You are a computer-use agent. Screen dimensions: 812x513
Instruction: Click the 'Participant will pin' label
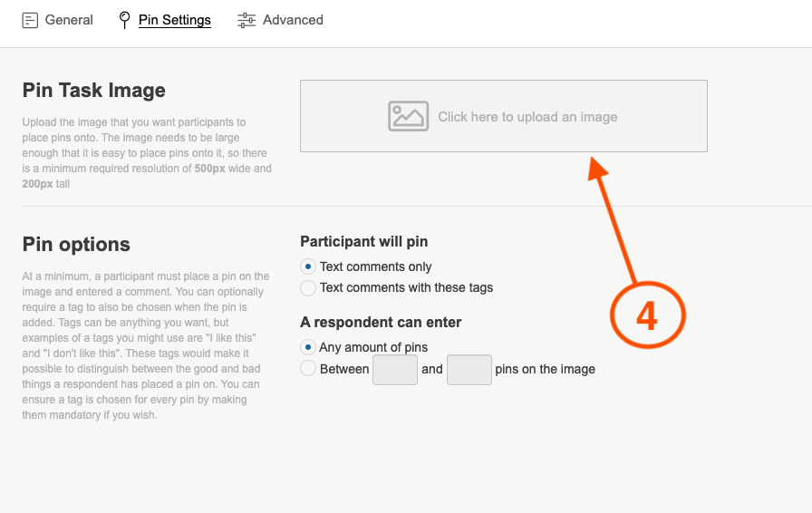coord(363,242)
